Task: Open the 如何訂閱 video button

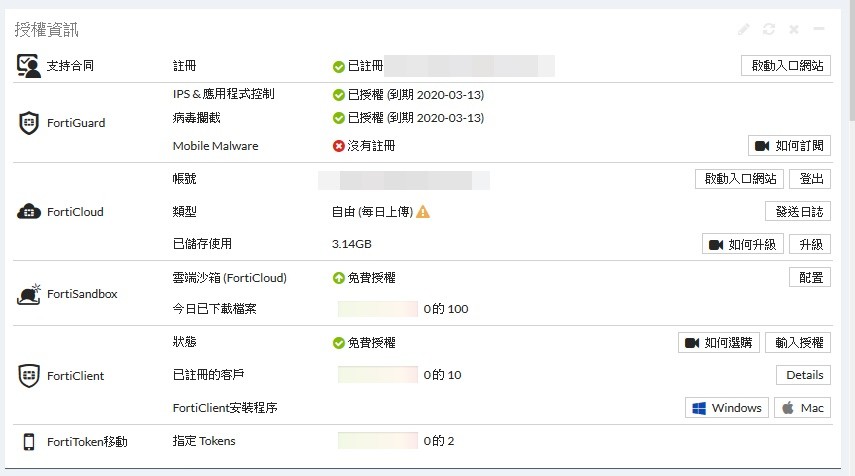Action: click(789, 146)
